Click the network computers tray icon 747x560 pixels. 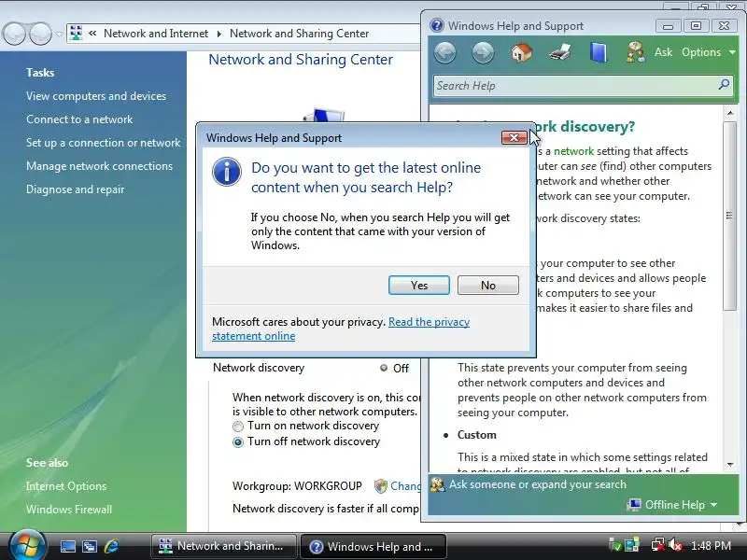click(632, 545)
